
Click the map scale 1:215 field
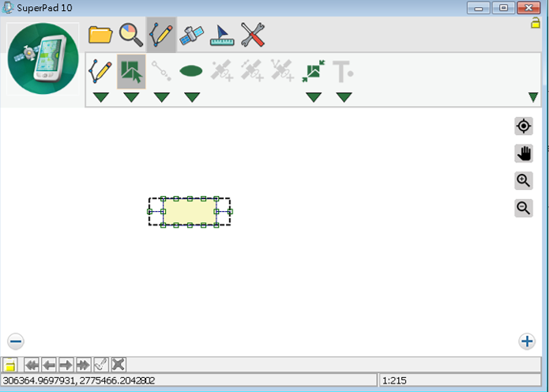point(460,380)
